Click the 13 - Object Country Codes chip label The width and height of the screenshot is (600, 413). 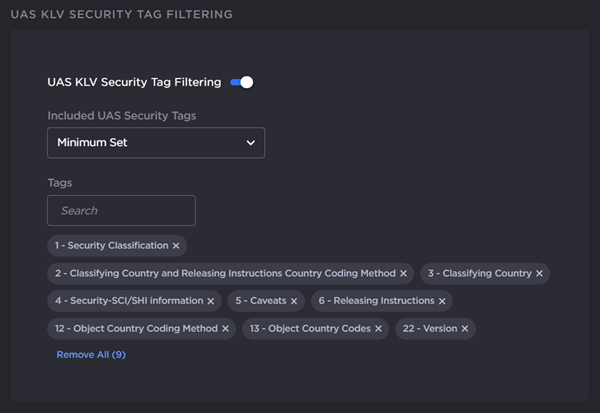[x=310, y=329]
